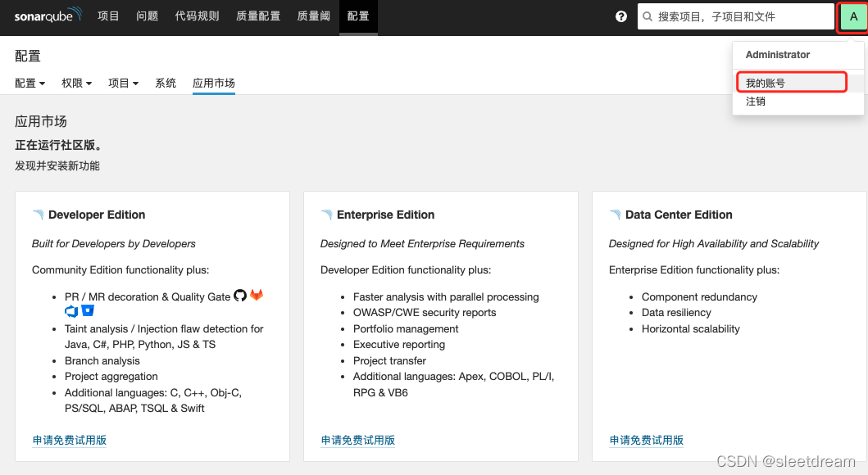
Task: Open the 系统 tab
Action: coord(166,83)
